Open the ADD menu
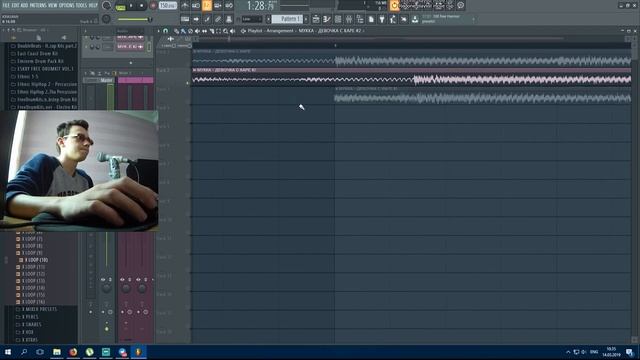The height and width of the screenshot is (360, 640). click(24, 5)
